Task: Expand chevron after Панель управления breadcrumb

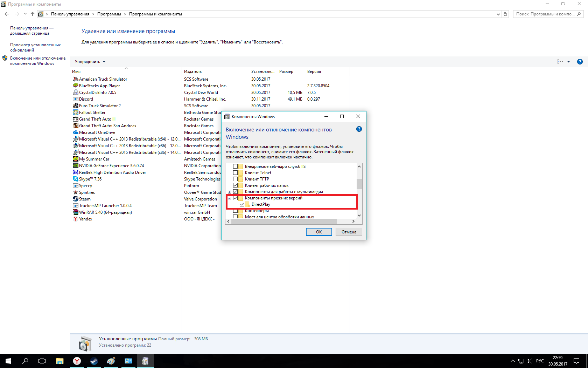Action: pyautogui.click(x=93, y=14)
